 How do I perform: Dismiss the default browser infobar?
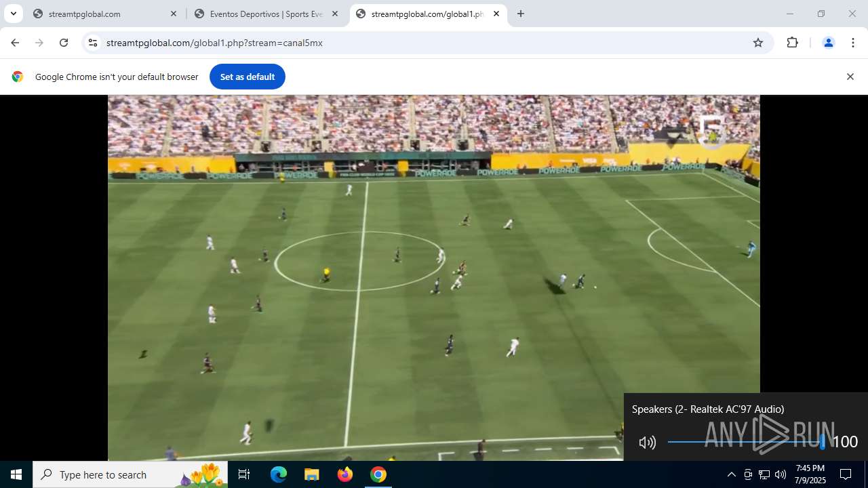850,77
